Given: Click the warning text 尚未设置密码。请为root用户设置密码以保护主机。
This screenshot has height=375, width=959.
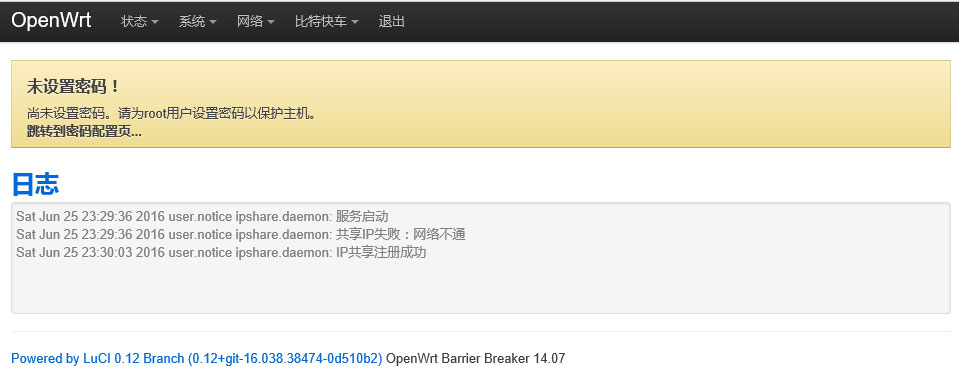Looking at the screenshot, I should 172,114.
